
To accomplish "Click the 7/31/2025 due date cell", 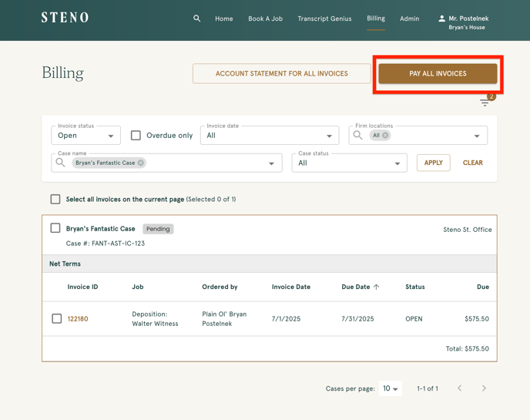I will coord(357,318).
